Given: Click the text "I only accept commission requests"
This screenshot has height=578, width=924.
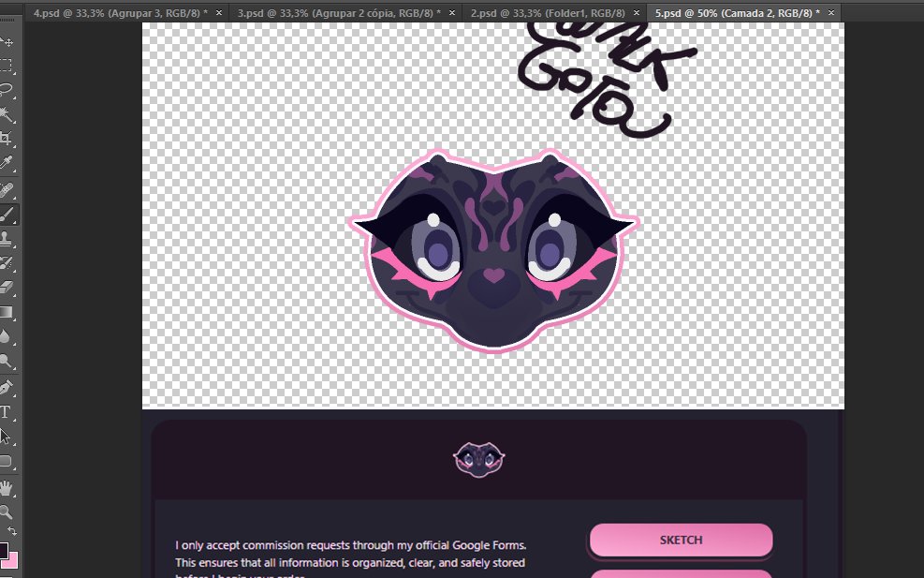Looking at the screenshot, I should pyautogui.click(x=264, y=545).
